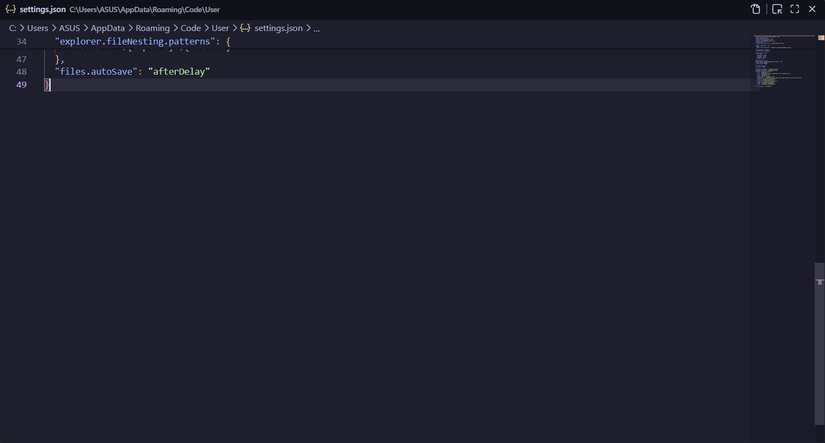
Task: Click the open-in-editor window icon with cursor
Action: coord(777,9)
